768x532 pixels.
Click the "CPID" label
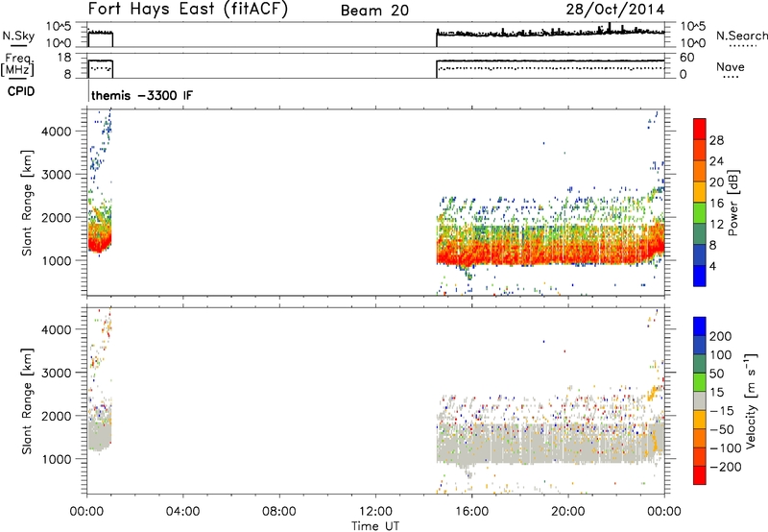point(21,91)
